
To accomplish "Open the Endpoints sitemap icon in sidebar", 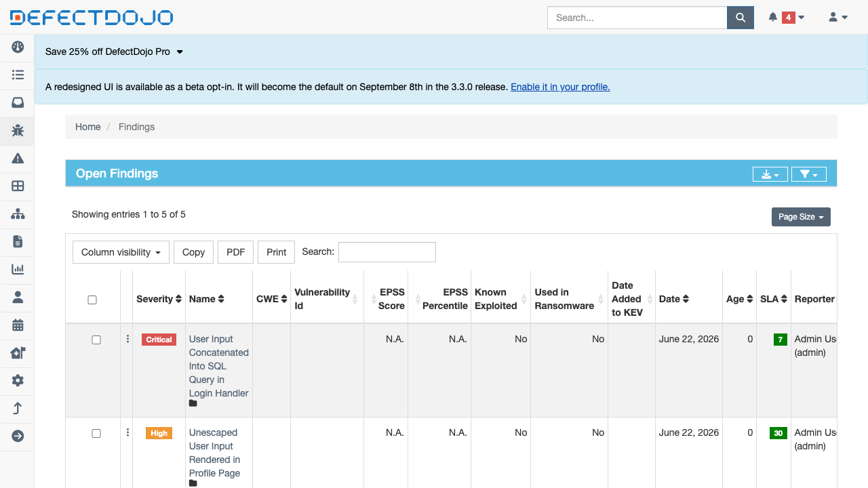I will pos(18,213).
